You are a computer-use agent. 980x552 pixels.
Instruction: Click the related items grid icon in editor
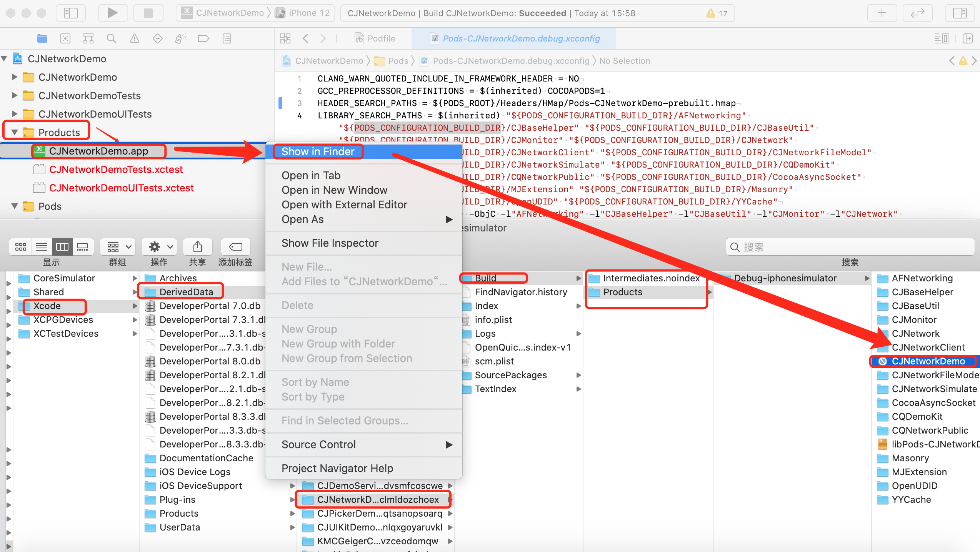pos(285,38)
